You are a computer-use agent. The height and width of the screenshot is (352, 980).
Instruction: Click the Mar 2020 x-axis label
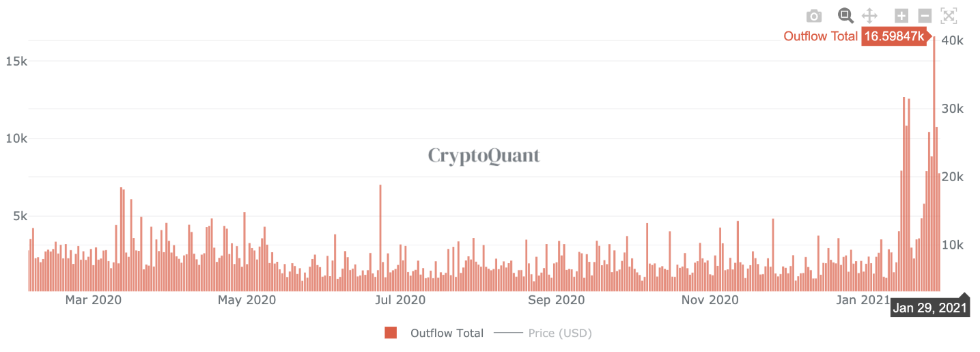coord(93,300)
